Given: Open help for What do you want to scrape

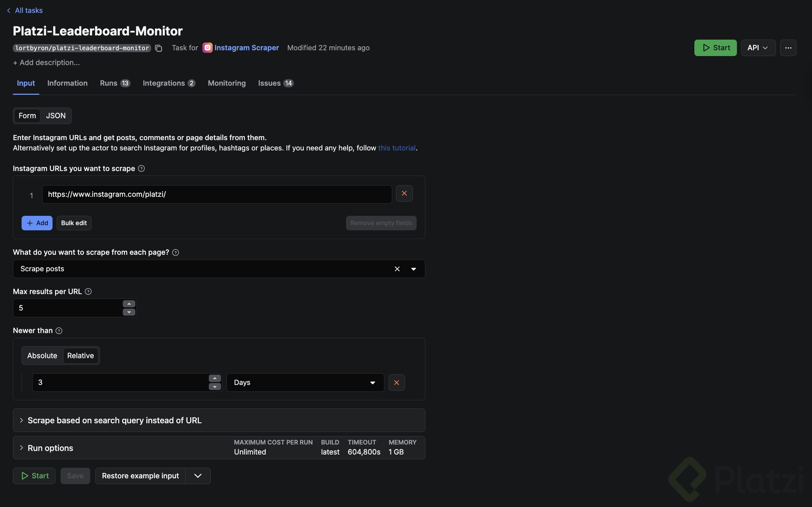Looking at the screenshot, I should pyautogui.click(x=175, y=253).
